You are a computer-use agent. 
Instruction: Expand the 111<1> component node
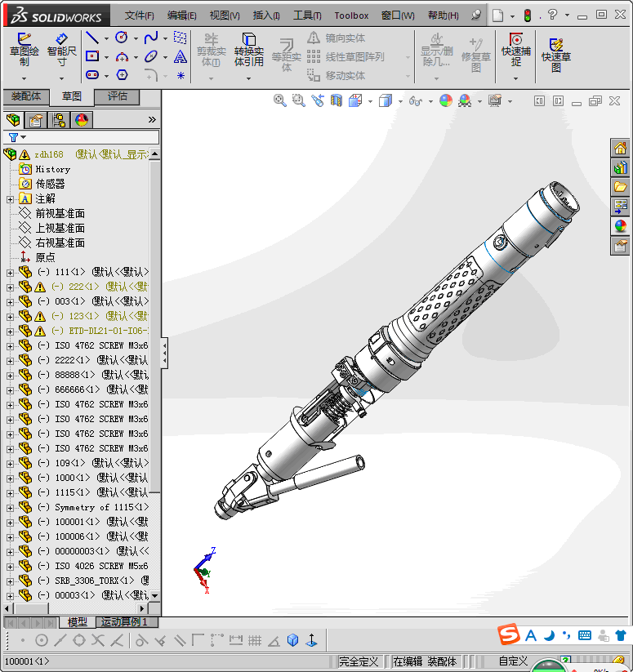point(10,273)
